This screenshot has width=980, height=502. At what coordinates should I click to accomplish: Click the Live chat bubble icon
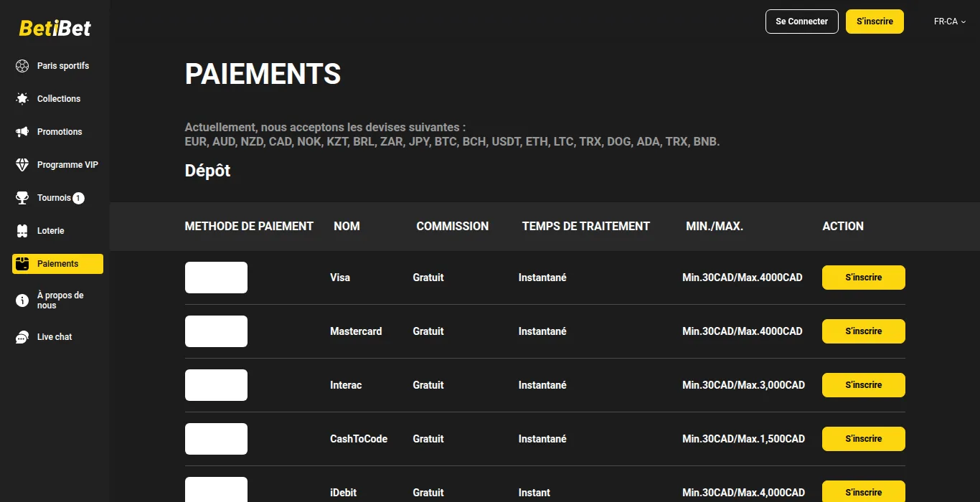22,337
